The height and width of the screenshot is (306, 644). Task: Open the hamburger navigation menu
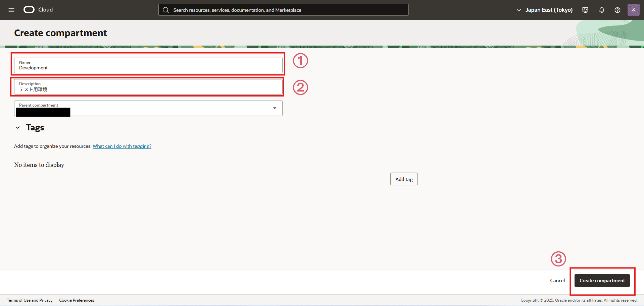point(11,10)
